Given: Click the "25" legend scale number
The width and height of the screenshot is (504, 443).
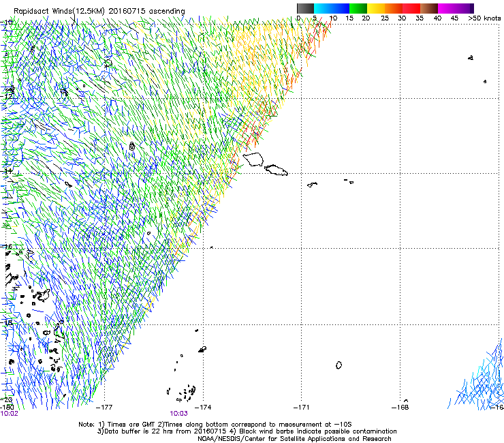Looking at the screenshot, I should click(385, 18).
